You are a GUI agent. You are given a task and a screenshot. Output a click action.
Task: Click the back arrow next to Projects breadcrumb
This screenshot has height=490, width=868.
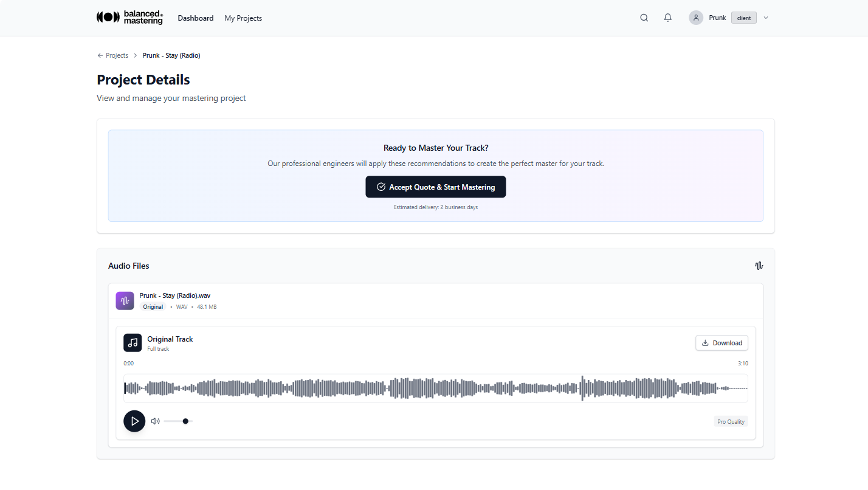[100, 55]
